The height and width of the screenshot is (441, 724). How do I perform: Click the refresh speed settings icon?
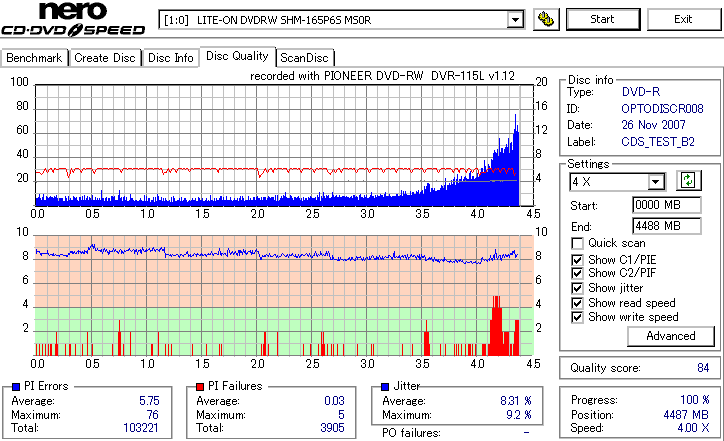[688, 180]
